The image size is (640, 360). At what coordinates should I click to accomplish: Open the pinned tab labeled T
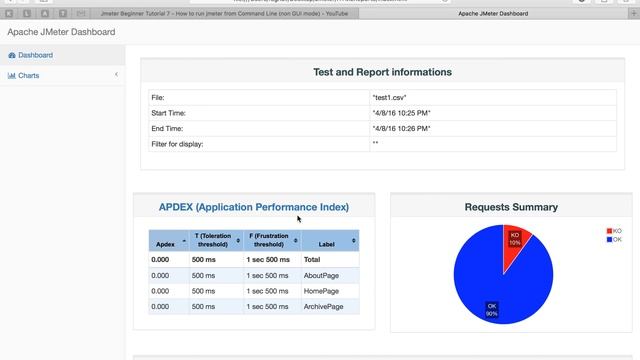coord(63,13)
